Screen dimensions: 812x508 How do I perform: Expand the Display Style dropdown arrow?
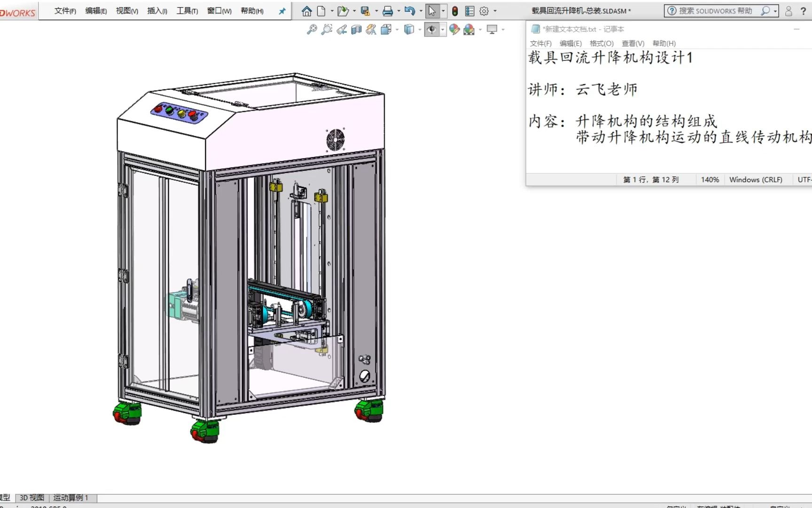[x=420, y=30]
